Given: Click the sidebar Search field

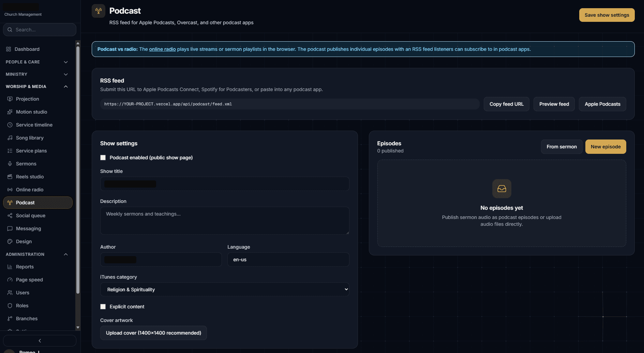Looking at the screenshot, I should [x=40, y=30].
